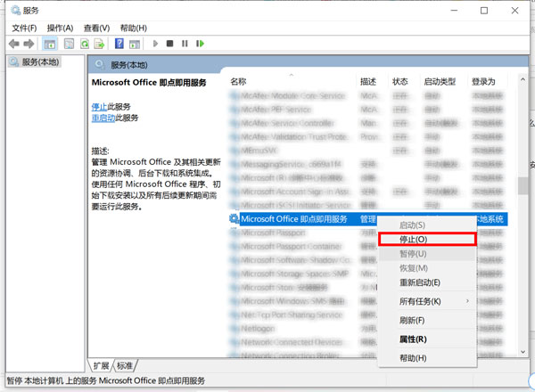Toggle the show/hide console tree icon
Image resolution: width=535 pixels, height=392 pixels.
click(x=49, y=44)
